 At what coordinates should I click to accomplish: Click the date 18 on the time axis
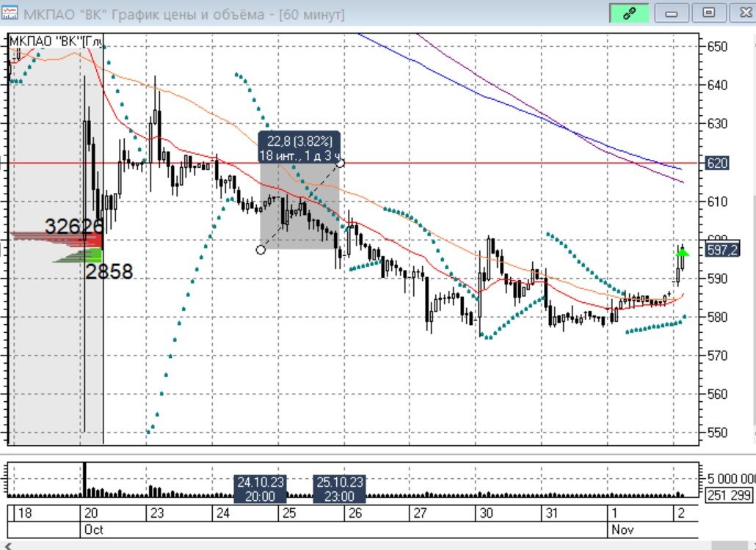[x=25, y=513]
